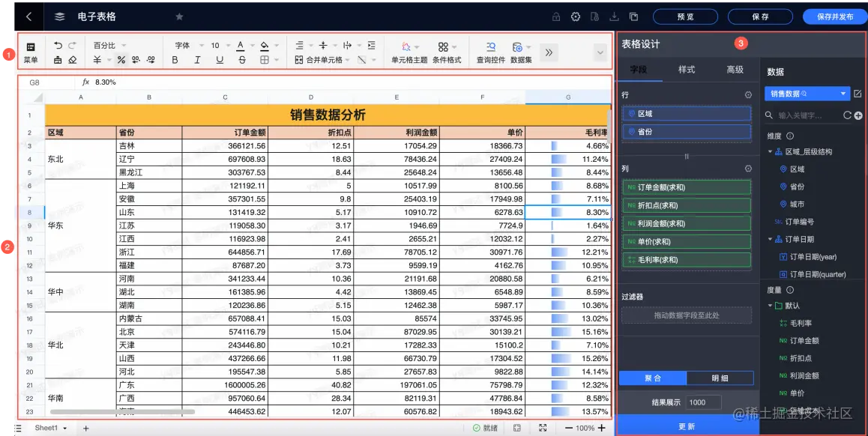Add new field with plus icon
Viewport: 868px width, 436px height.
[x=858, y=115]
